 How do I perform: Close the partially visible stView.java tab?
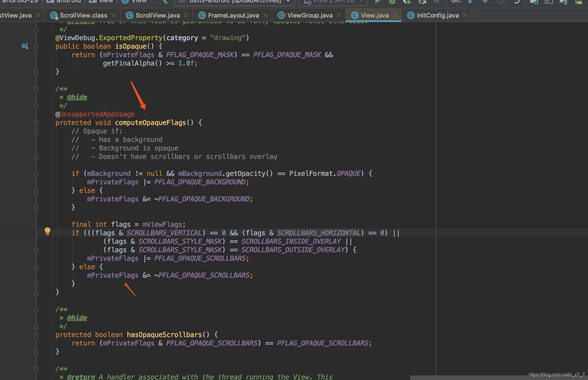coord(38,15)
